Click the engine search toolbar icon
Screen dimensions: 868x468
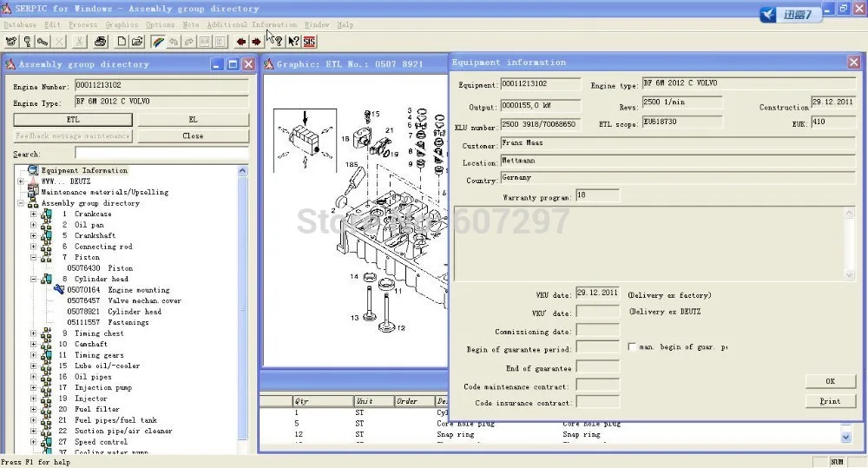11,42
